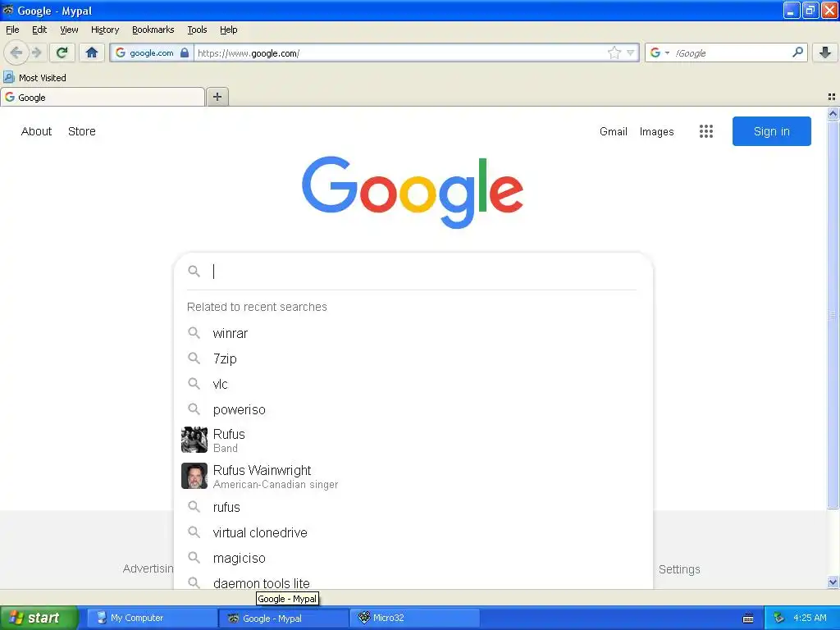Go back with the browser back arrow
This screenshot has width=840, height=630.
click(16, 52)
